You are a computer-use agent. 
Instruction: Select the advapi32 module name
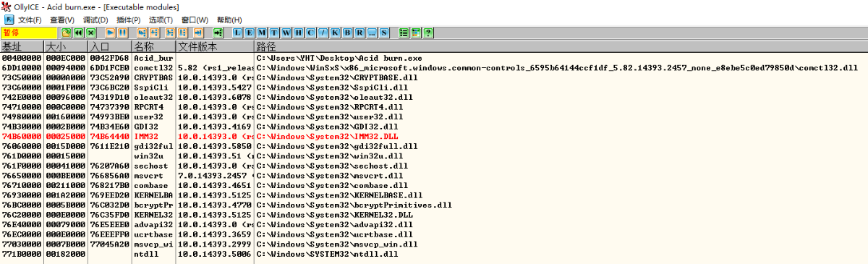point(153,223)
